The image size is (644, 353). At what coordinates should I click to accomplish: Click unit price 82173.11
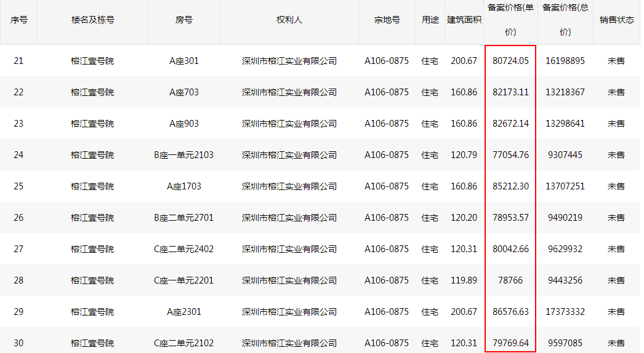510,92
